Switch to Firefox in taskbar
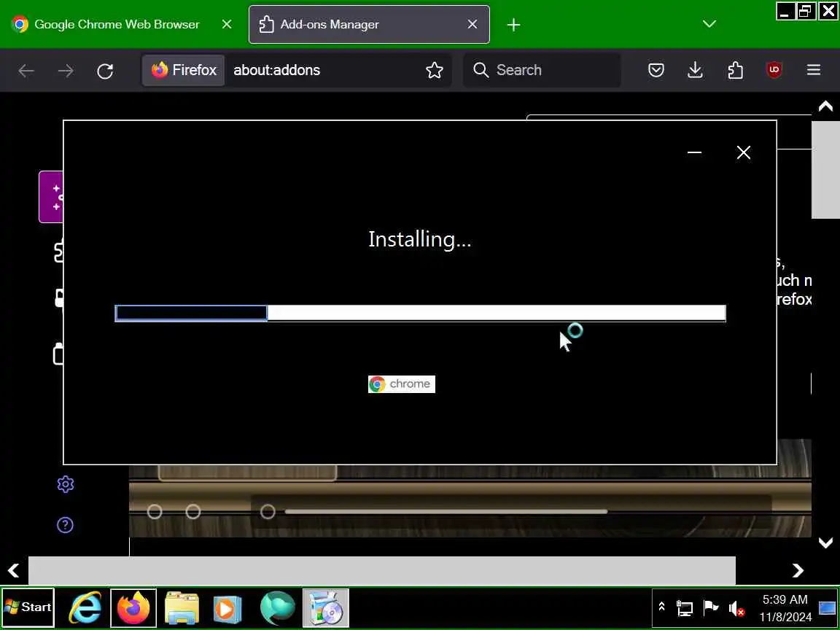Viewport: 840px width, 630px height. point(133,607)
